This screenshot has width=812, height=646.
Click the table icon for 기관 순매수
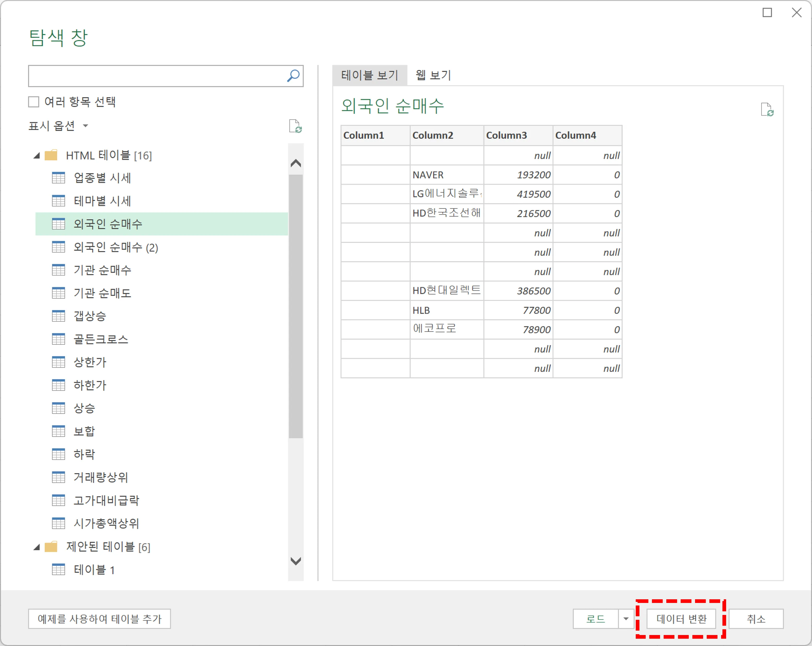click(x=58, y=270)
